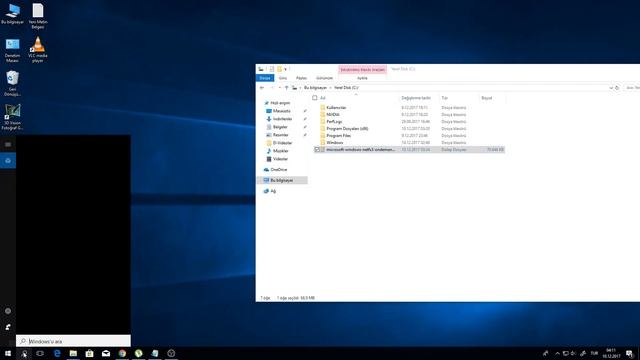
Task: Open Task View on the taskbar
Action: [x=40, y=353]
